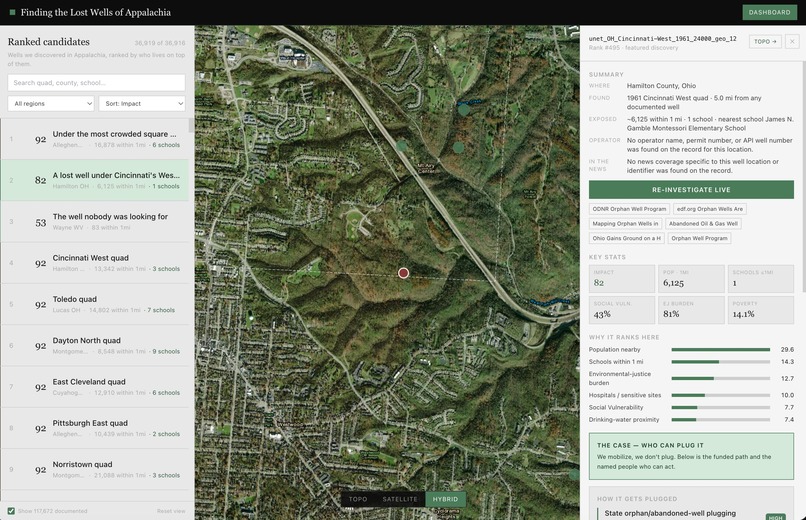Click Rank #495 featured discovery text
Image resolution: width=806 pixels, height=520 pixels.
point(633,48)
